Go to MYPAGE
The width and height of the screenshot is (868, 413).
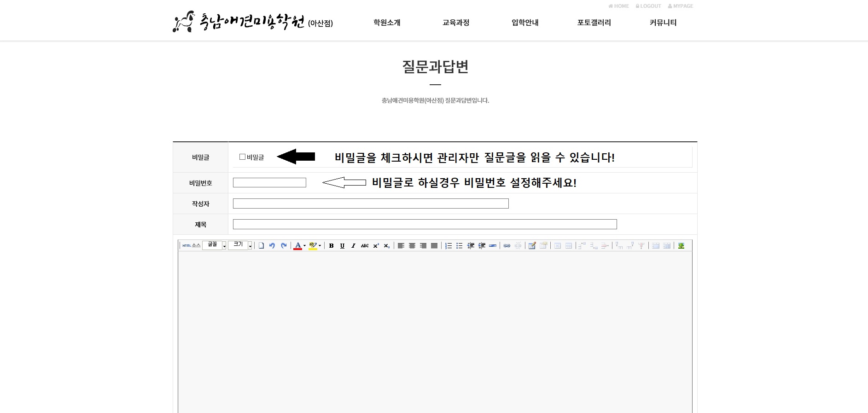pyautogui.click(x=681, y=6)
